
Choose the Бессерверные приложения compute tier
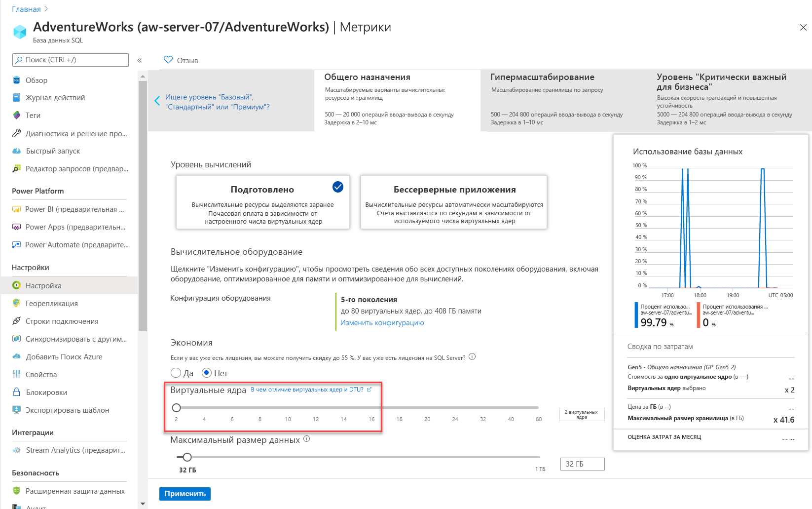454,202
